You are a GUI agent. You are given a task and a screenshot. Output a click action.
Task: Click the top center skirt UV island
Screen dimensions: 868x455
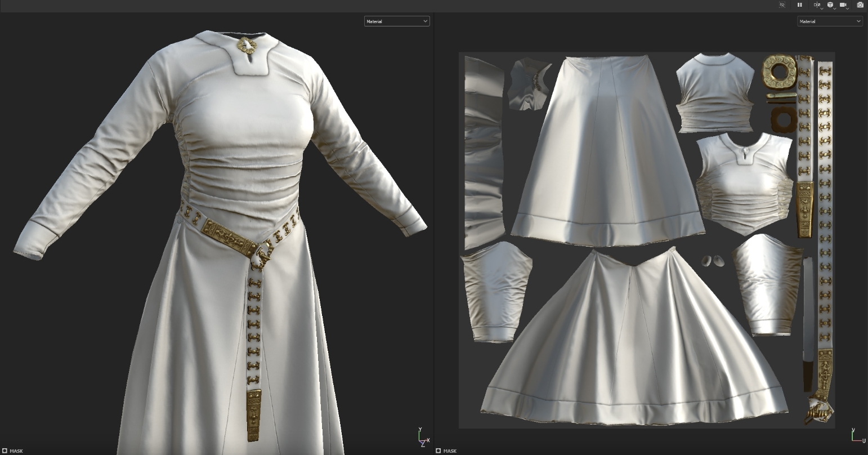click(608, 152)
